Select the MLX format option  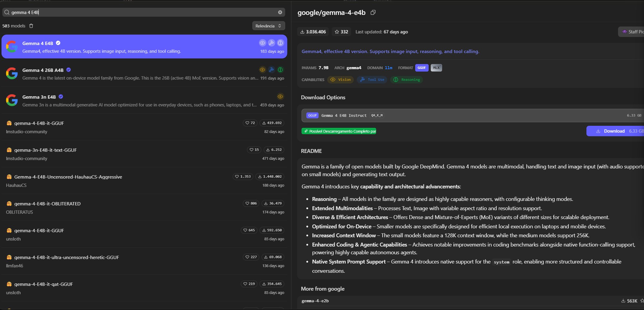(x=436, y=68)
